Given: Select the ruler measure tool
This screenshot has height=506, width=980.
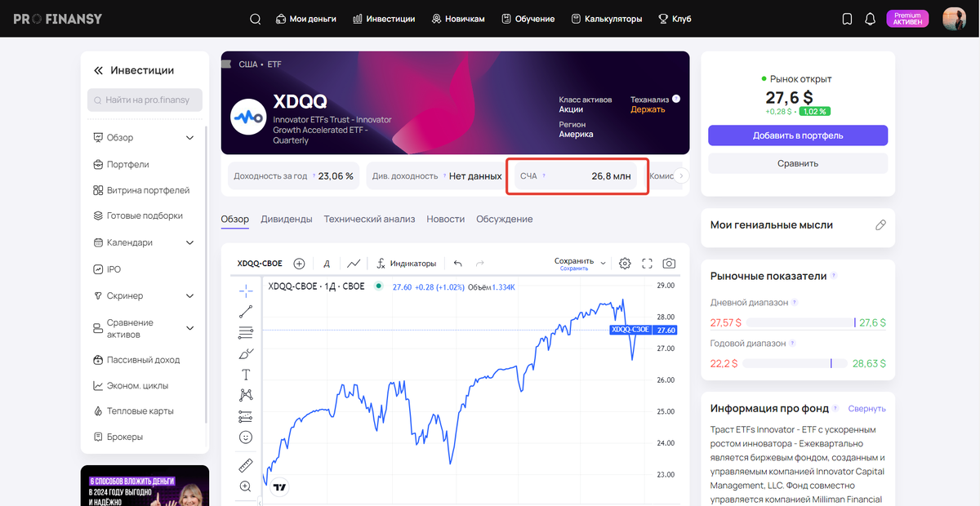Looking at the screenshot, I should click(246, 465).
